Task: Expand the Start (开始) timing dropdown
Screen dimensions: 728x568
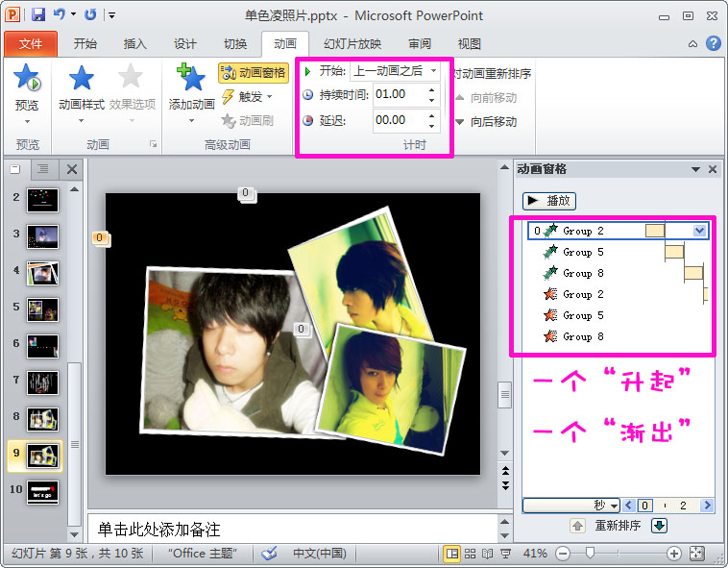Action: [433, 71]
